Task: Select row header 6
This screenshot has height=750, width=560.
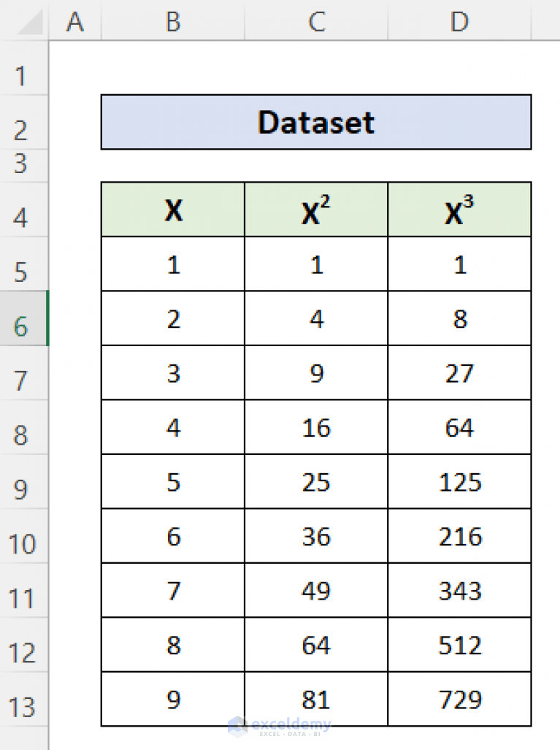Action: point(23,318)
